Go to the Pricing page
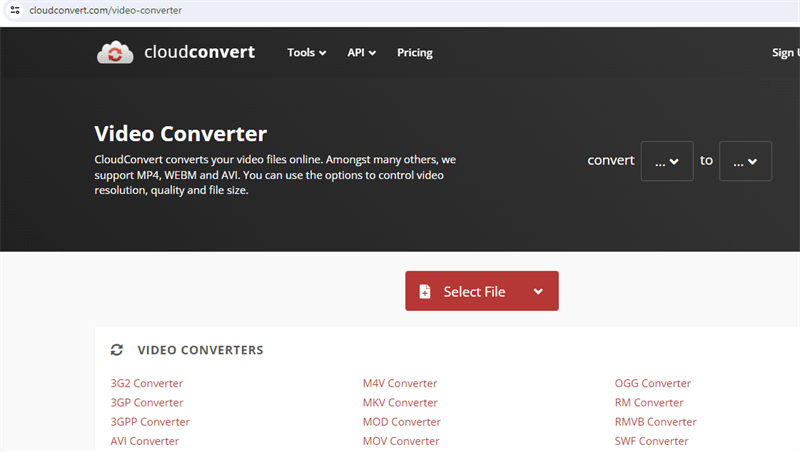Viewport: 800px width, 452px height. click(x=415, y=53)
